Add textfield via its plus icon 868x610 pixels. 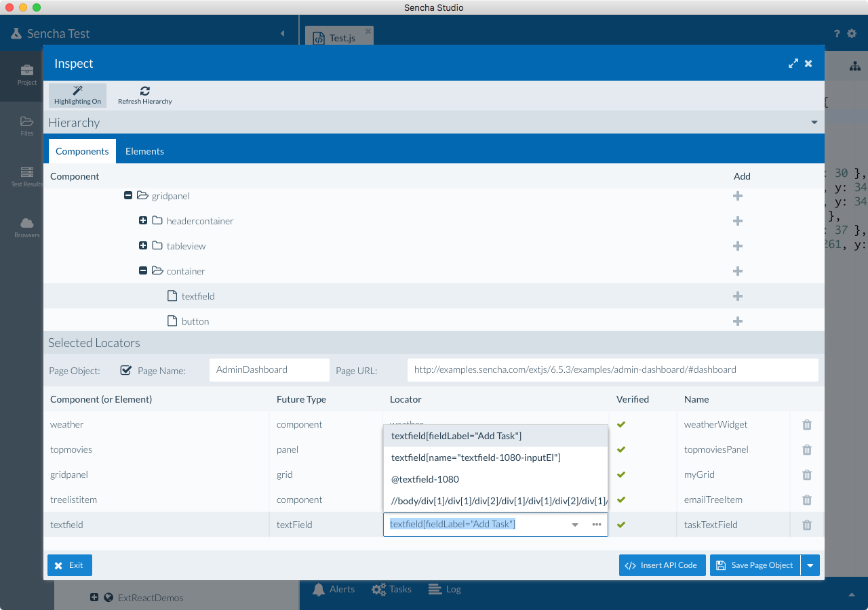(738, 296)
